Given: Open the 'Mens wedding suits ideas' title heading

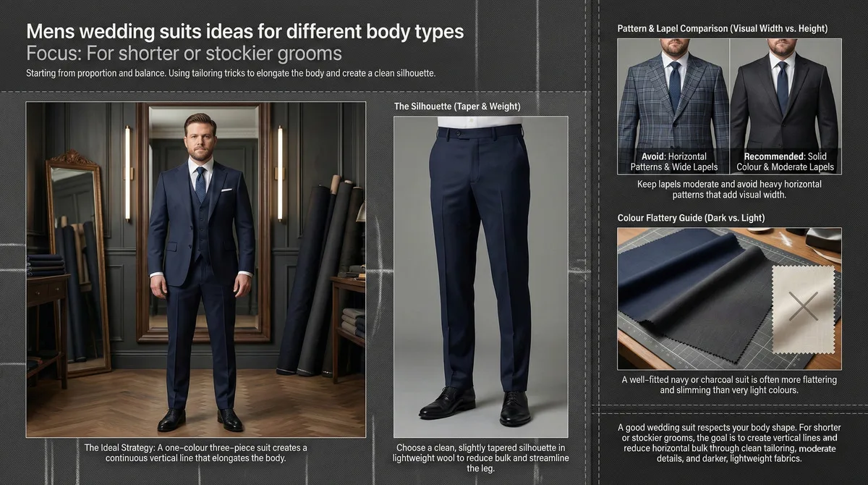Looking at the screenshot, I should click(244, 31).
